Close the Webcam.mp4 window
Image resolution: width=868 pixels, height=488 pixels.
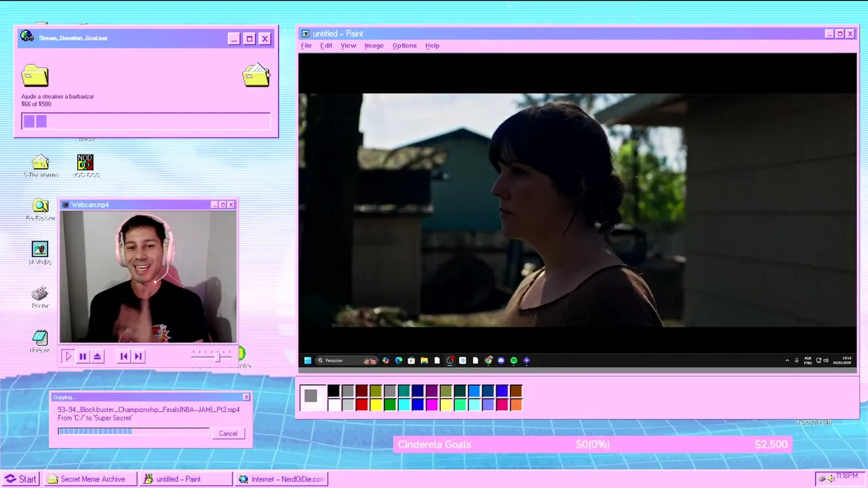click(x=231, y=205)
